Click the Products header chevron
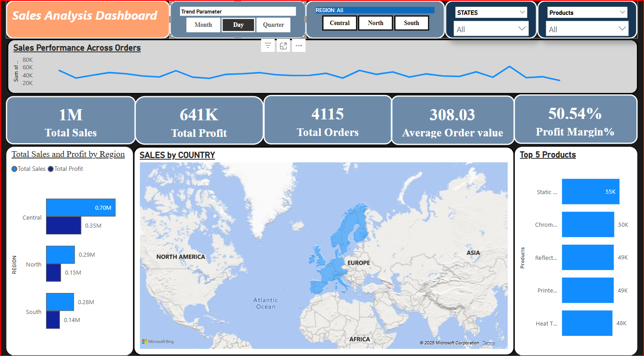The image size is (644, 356). (623, 13)
